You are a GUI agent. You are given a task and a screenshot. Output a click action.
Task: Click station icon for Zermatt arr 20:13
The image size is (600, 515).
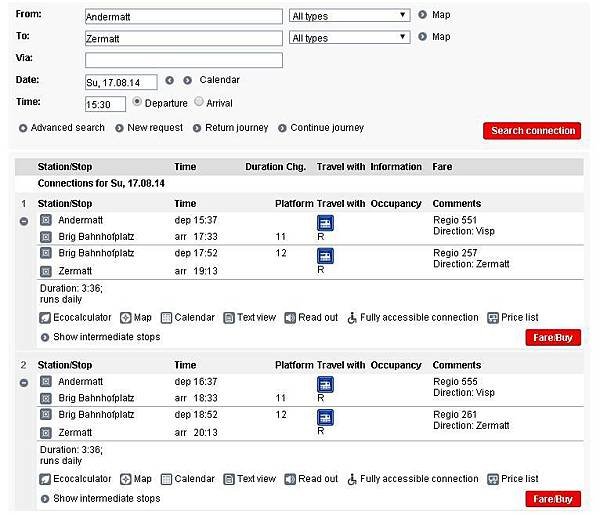click(x=46, y=433)
